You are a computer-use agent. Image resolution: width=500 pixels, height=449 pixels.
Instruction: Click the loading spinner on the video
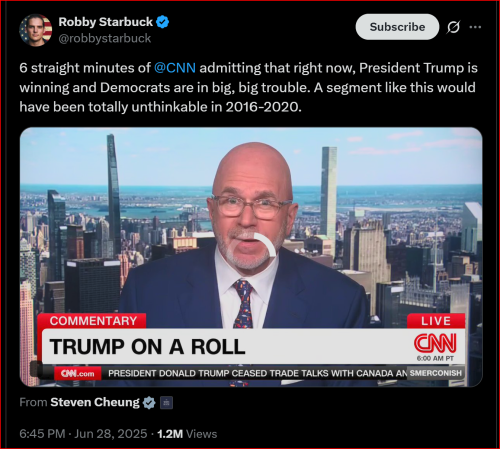(265, 245)
